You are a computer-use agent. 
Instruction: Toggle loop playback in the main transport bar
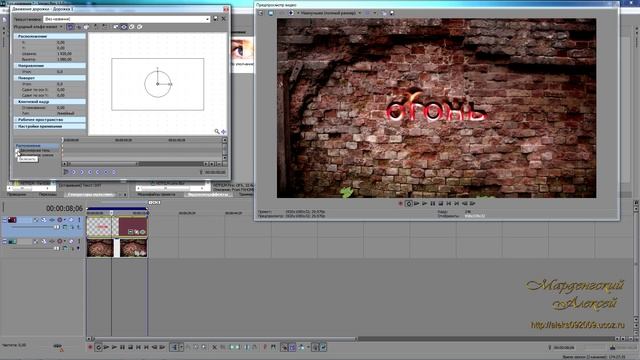(x=98, y=347)
